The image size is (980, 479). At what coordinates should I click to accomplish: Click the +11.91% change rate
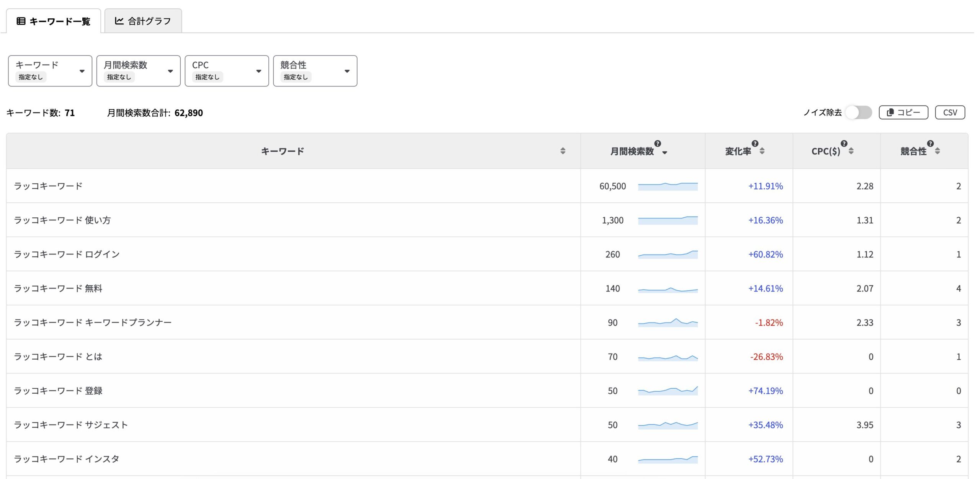[766, 186]
